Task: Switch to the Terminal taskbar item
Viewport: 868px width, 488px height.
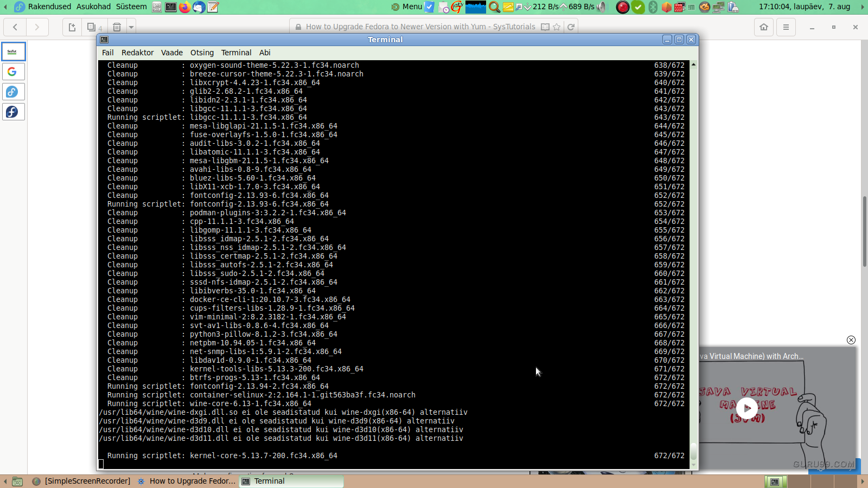Action: click(x=291, y=481)
